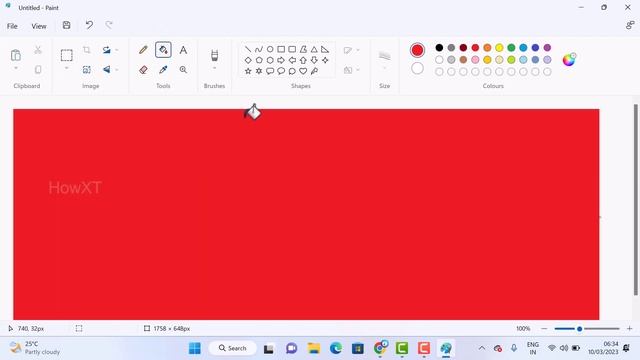
Task: Select Colour 1 red primary swatch
Action: (417, 50)
